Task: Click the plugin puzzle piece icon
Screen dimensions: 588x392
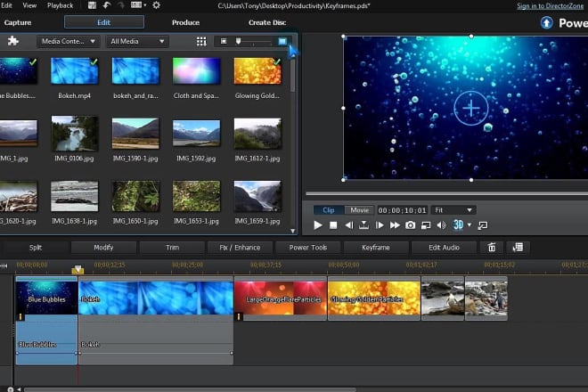Action: (x=13, y=41)
